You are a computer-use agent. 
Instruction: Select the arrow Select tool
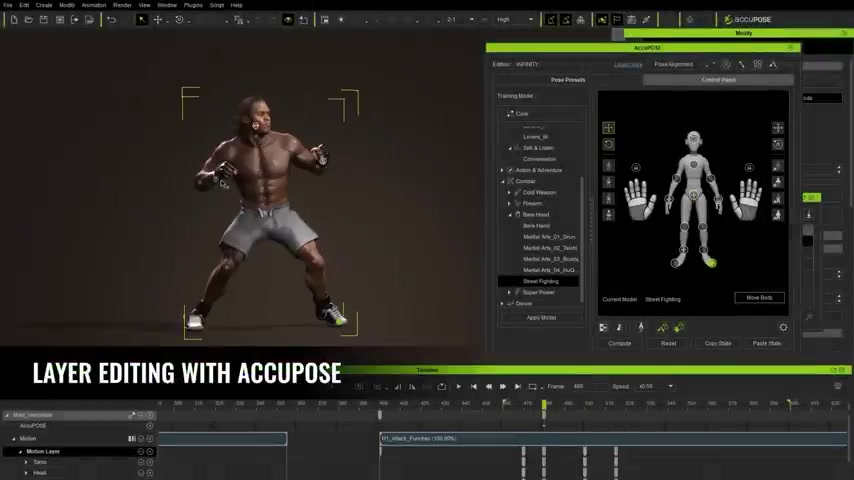(x=142, y=20)
